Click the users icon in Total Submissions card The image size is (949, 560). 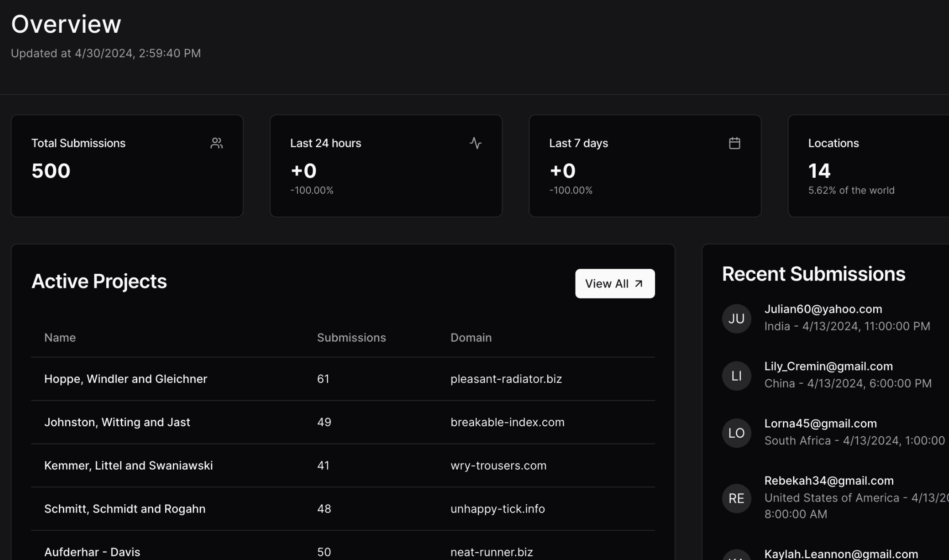216,143
